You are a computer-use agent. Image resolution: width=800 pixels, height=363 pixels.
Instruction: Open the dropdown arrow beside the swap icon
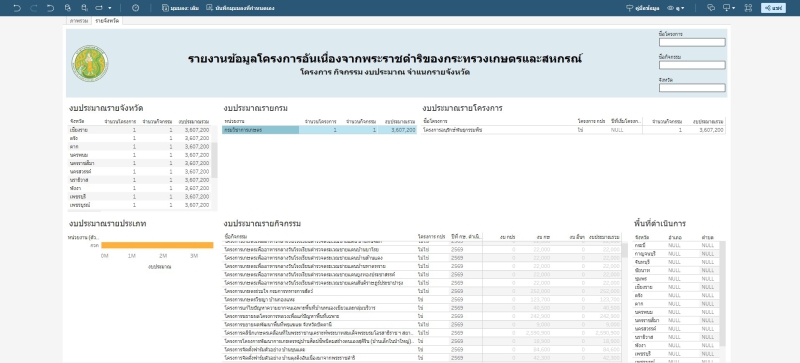[x=110, y=8]
